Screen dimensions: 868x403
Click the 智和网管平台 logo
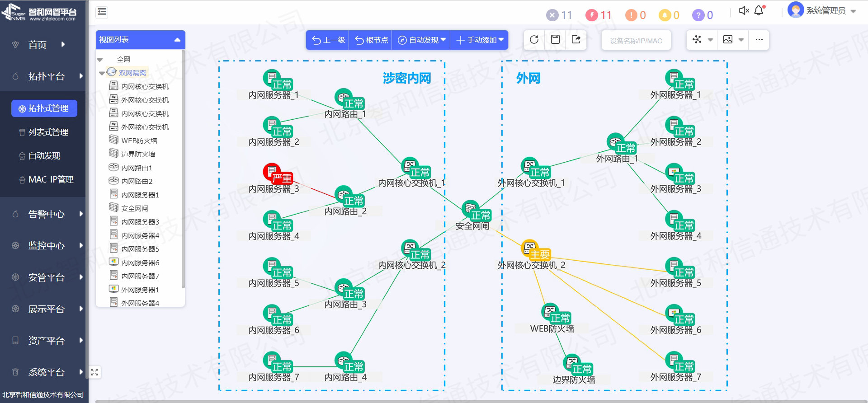pos(40,12)
